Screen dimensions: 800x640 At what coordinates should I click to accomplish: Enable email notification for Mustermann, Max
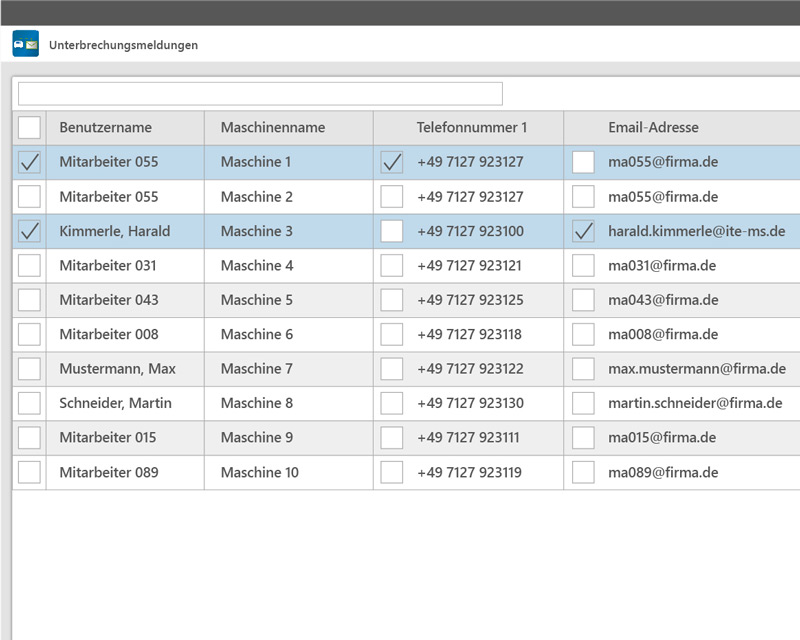583,368
